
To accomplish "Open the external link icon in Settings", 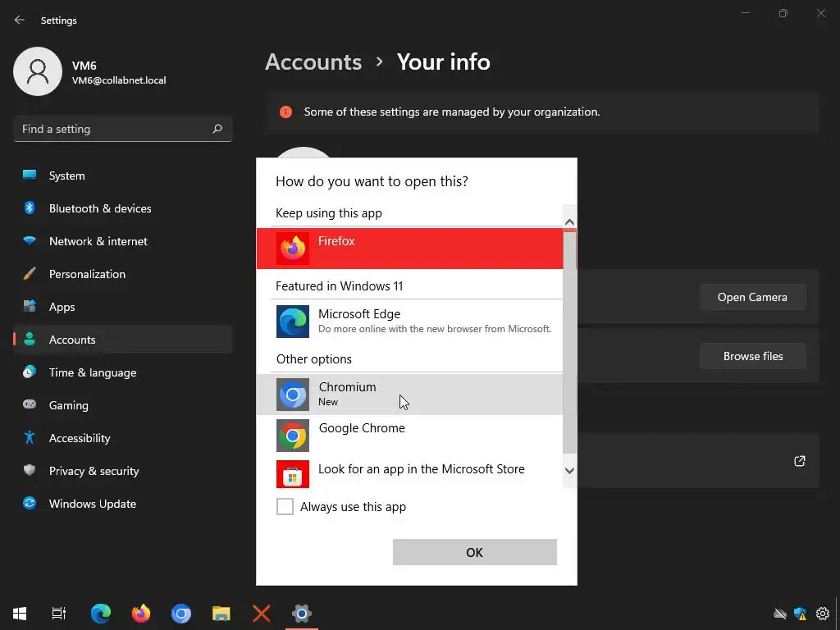I will click(799, 461).
